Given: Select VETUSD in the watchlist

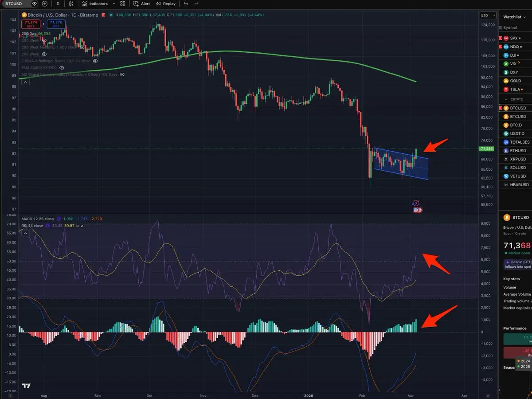Looking at the screenshot, I should click(515, 176).
